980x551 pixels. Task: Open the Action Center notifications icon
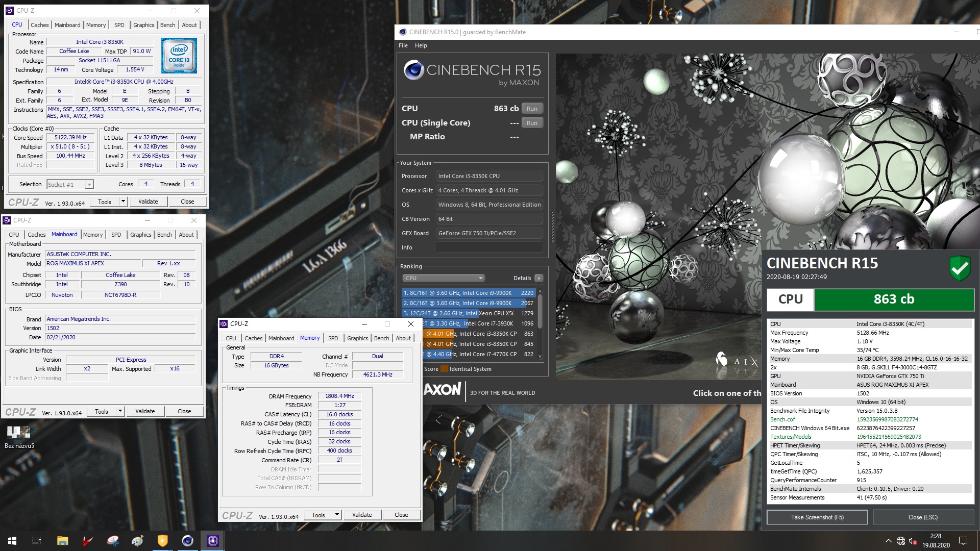point(963,541)
